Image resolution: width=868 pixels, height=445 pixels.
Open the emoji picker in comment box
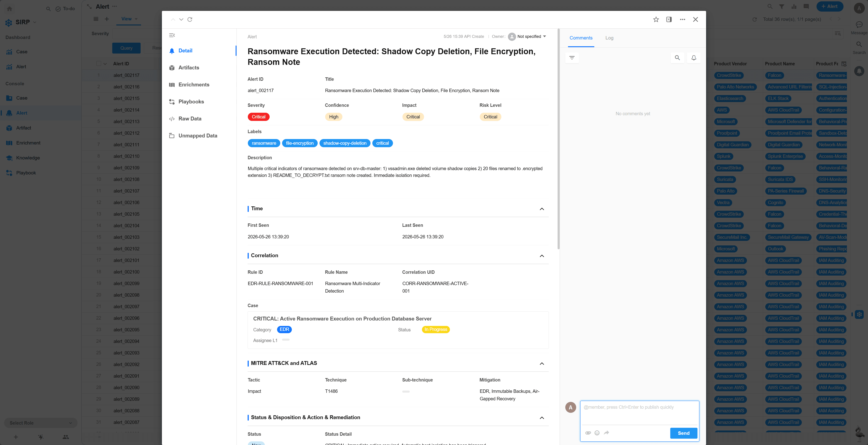click(597, 433)
